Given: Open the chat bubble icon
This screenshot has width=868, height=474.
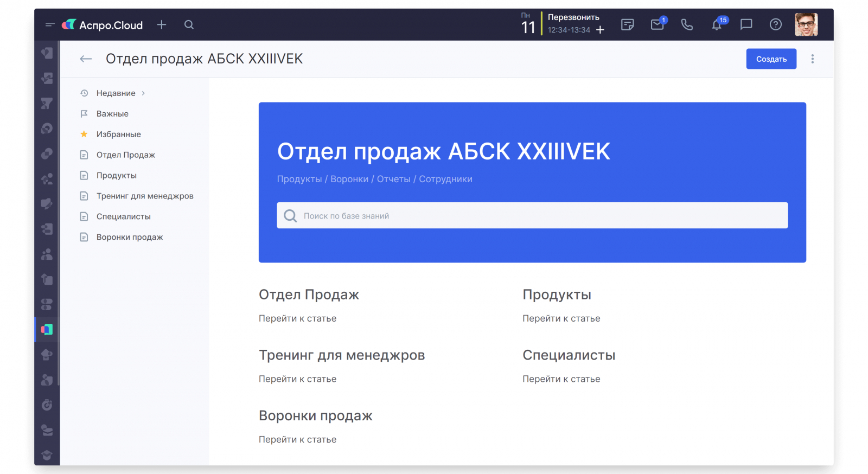Looking at the screenshot, I should click(746, 24).
